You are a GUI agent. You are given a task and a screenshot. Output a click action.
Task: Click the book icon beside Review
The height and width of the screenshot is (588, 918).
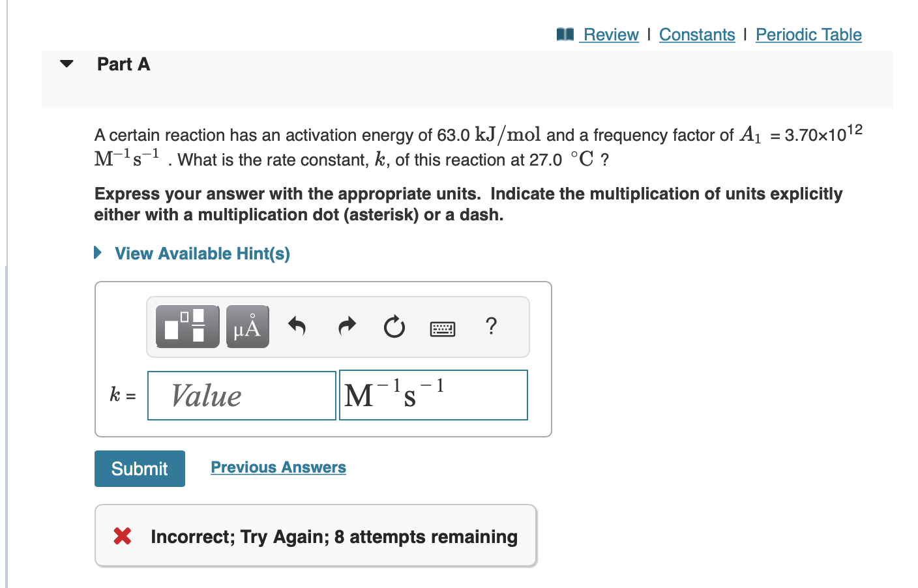565,34
